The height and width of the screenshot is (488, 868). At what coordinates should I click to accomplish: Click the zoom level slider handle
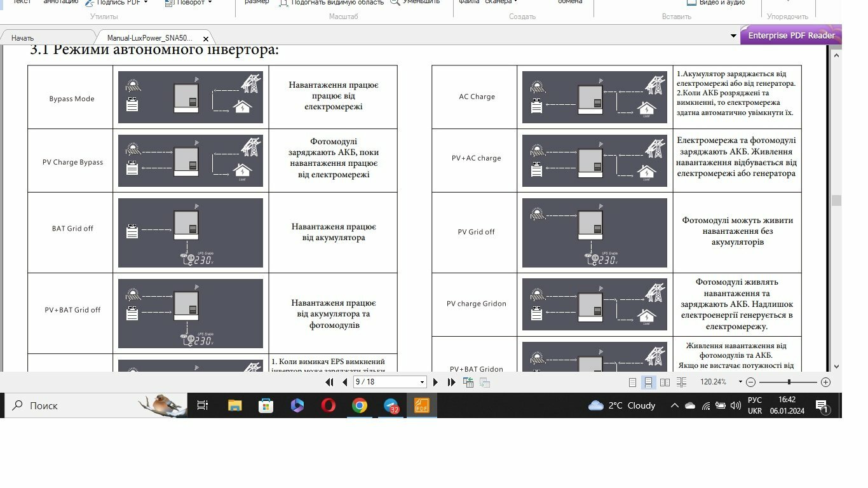(x=789, y=382)
